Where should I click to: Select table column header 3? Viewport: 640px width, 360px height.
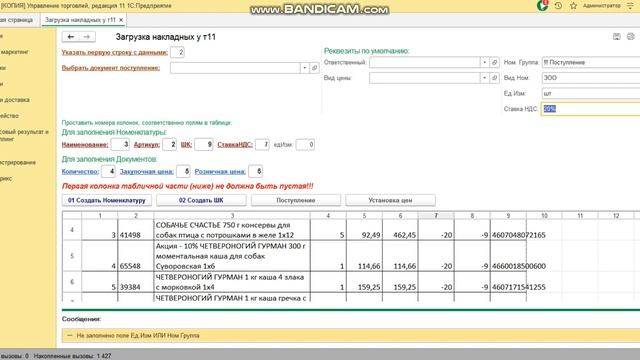(x=232, y=216)
